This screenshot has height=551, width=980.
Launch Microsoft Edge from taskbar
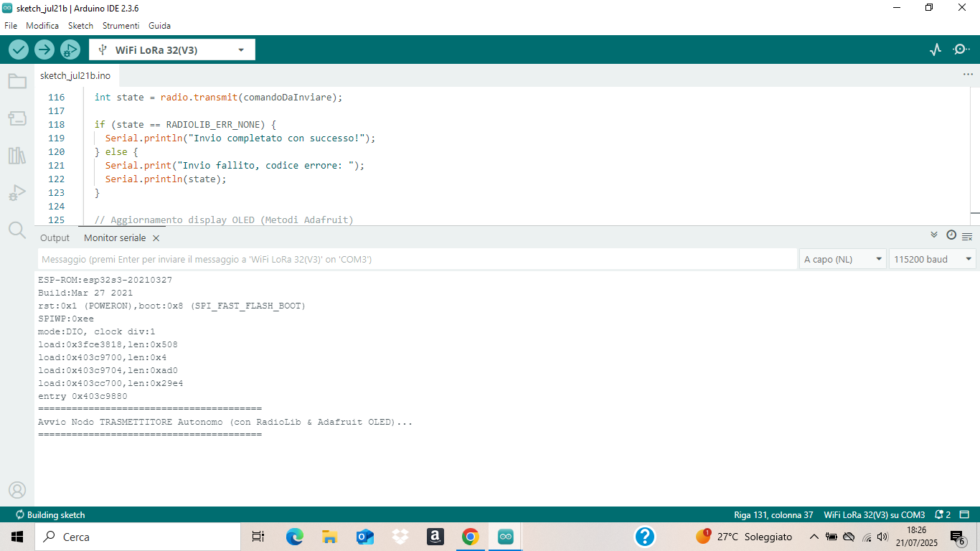(294, 537)
